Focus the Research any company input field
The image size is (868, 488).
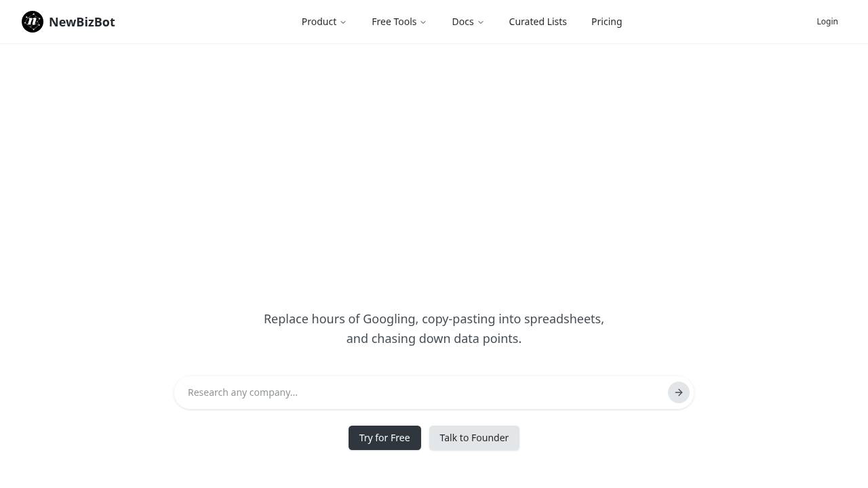point(407,392)
